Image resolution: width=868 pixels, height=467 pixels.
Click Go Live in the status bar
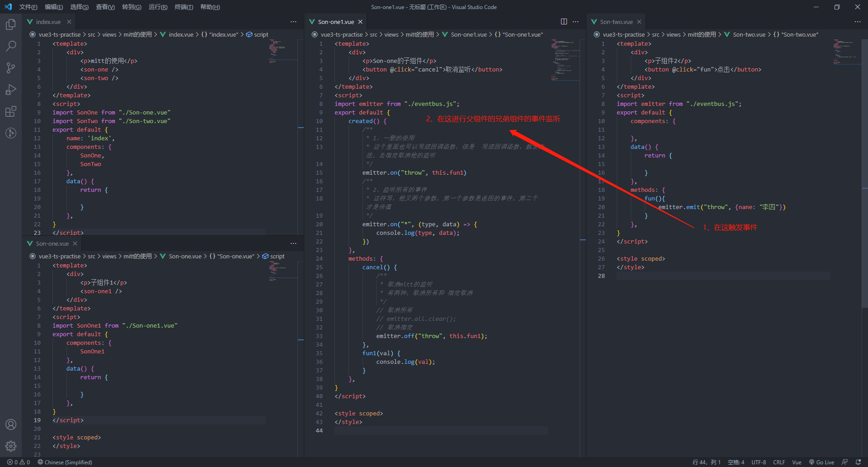pos(821,462)
